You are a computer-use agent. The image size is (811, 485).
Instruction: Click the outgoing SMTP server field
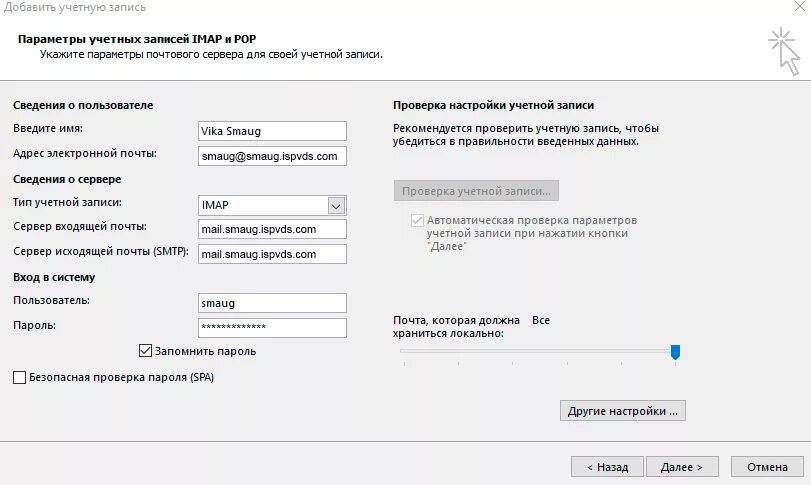(272, 254)
